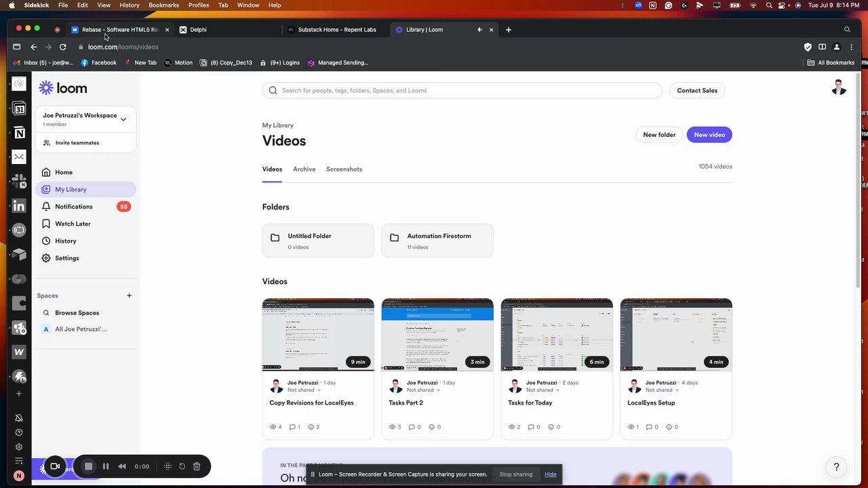Click the Loom logo
Screen dimensions: 868x488
(x=62, y=88)
